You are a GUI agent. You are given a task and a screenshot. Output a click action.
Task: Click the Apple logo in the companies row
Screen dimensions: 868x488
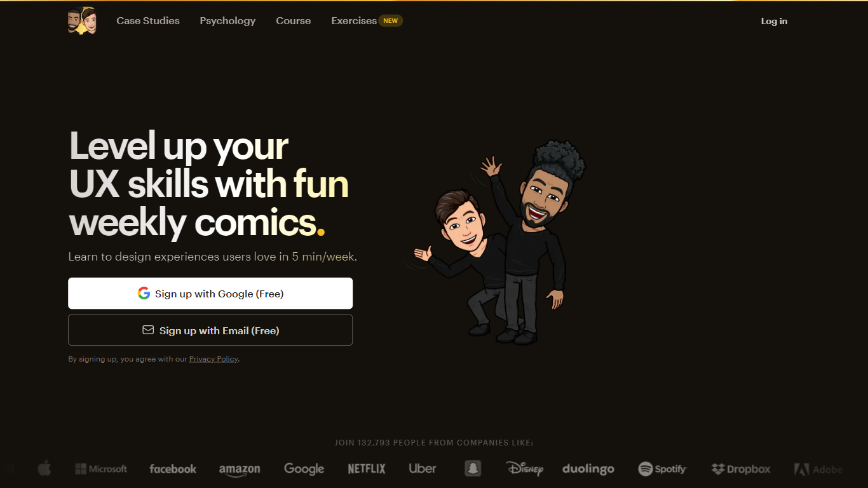coord(44,468)
